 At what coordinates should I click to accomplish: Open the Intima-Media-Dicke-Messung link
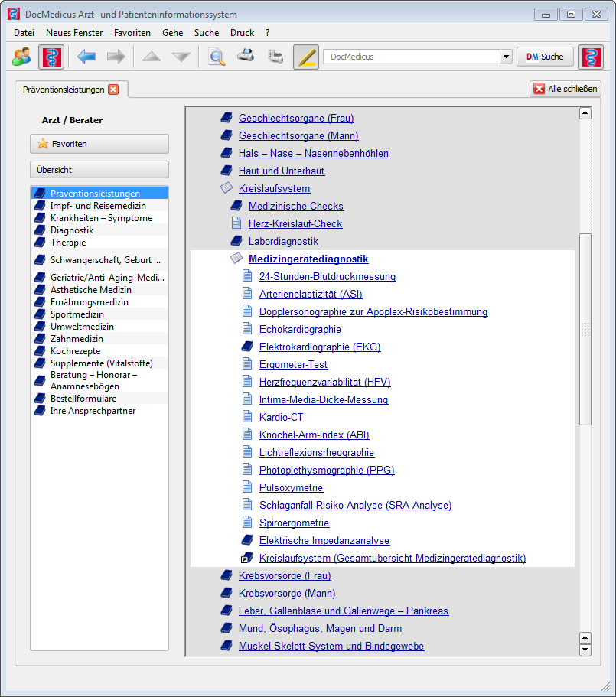[x=324, y=399]
